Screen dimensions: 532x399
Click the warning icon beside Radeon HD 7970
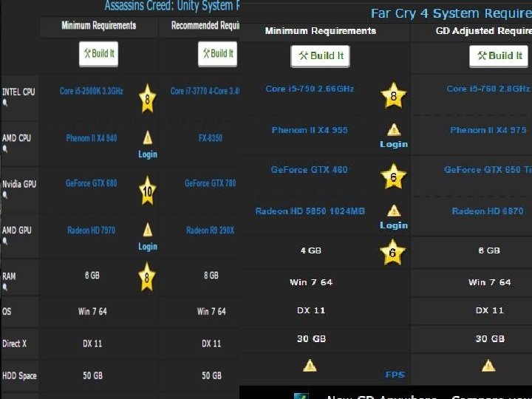(148, 230)
